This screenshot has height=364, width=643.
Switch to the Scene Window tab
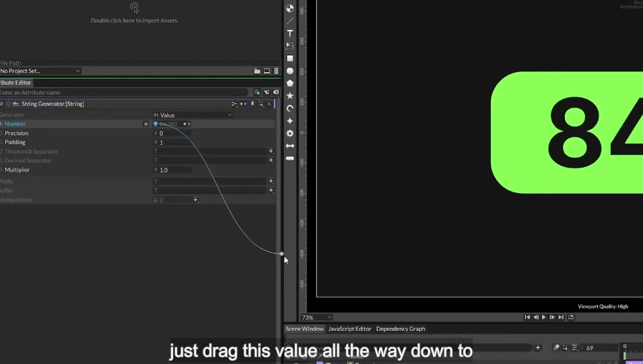click(x=304, y=329)
